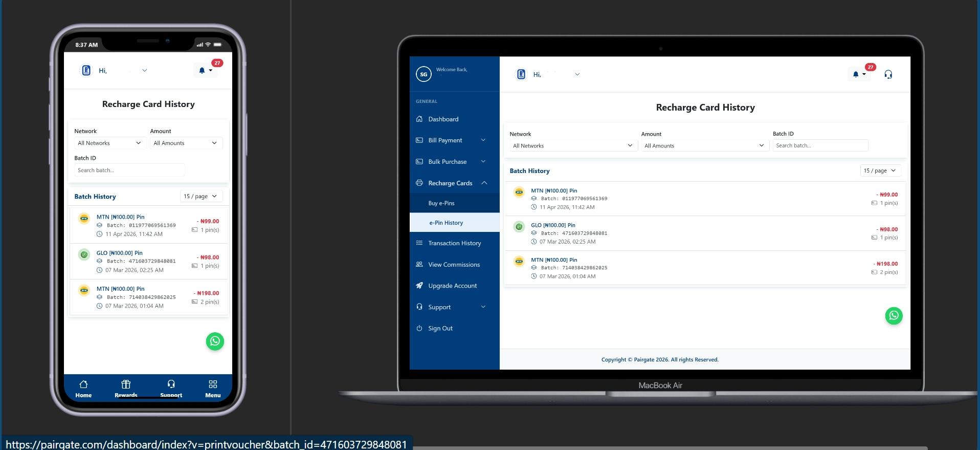Open GLO [₦100.00] Pin entry on laptop
The width and height of the screenshot is (980, 450).
(x=705, y=233)
